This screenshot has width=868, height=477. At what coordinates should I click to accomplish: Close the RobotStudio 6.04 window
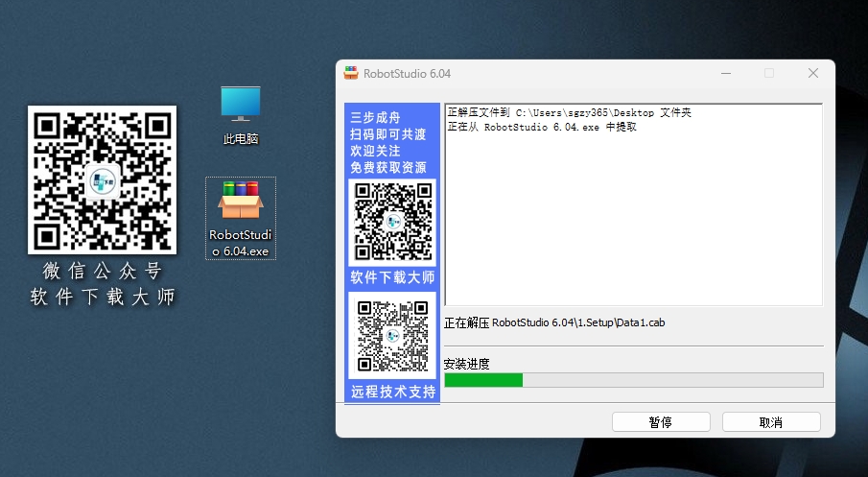(813, 73)
